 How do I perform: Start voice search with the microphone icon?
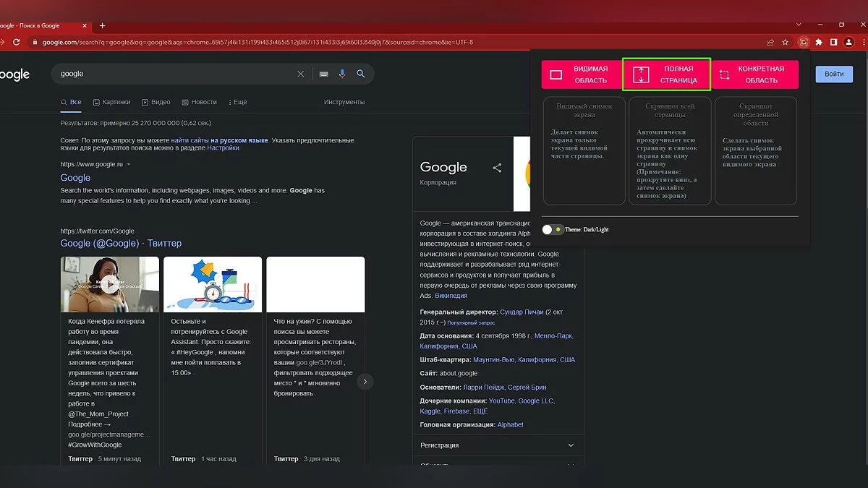click(342, 74)
